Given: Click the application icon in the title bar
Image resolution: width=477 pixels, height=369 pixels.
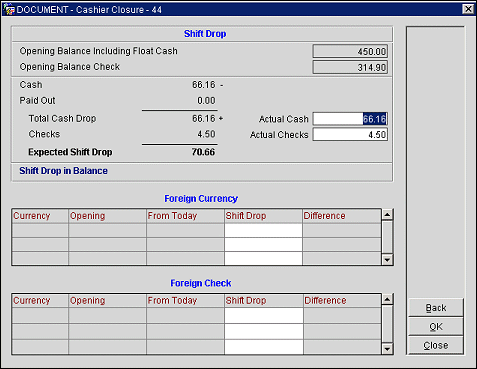Looking at the screenshot, I should click(x=9, y=9).
